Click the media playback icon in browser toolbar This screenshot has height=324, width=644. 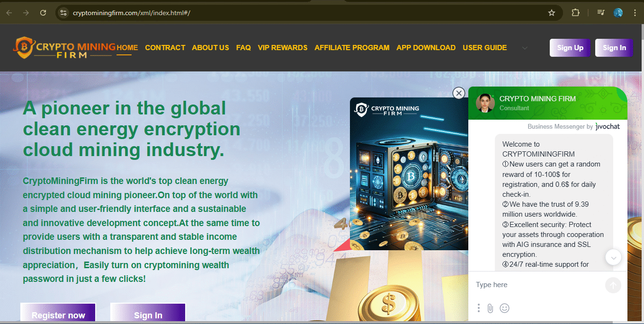click(600, 13)
